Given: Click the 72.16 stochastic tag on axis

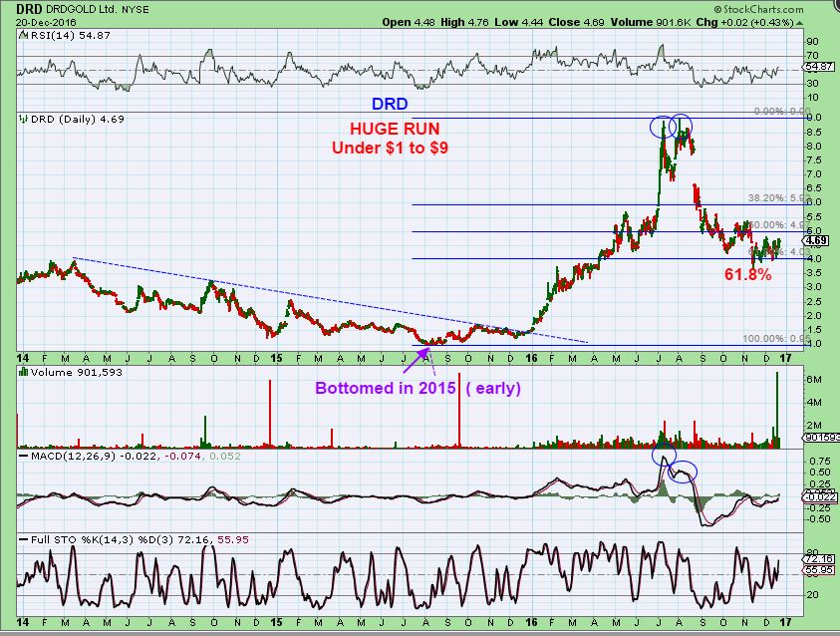Looking at the screenshot, I should (x=819, y=559).
